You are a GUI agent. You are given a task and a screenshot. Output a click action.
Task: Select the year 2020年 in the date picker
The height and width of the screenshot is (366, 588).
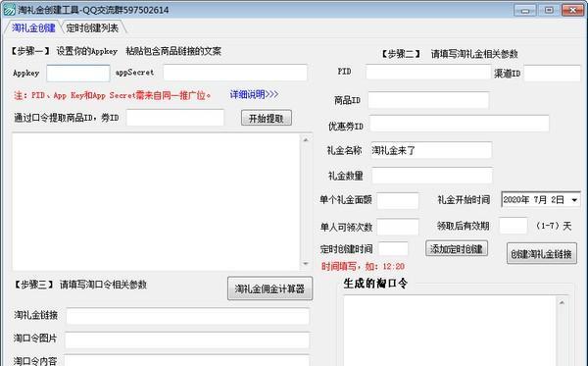[515, 200]
